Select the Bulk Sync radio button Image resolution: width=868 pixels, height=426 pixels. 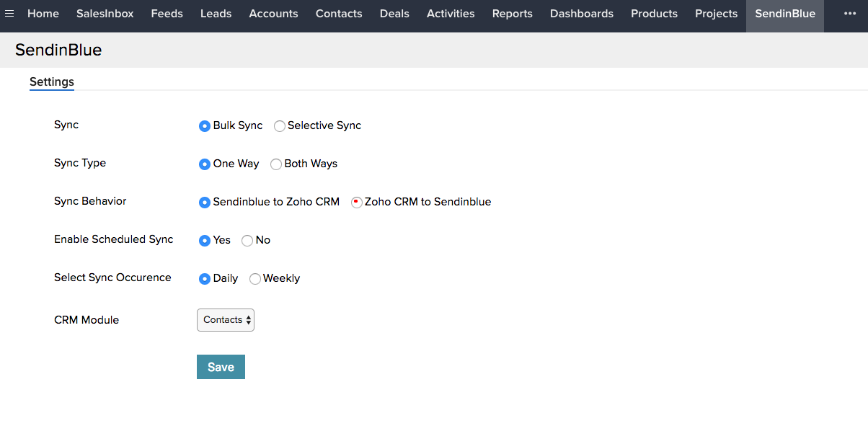click(205, 126)
